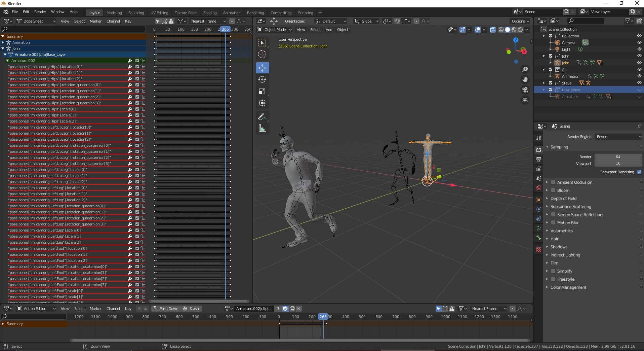The width and height of the screenshot is (644, 351).
Task: Unlink the Armature.002 action with X button
Action: tap(299, 309)
